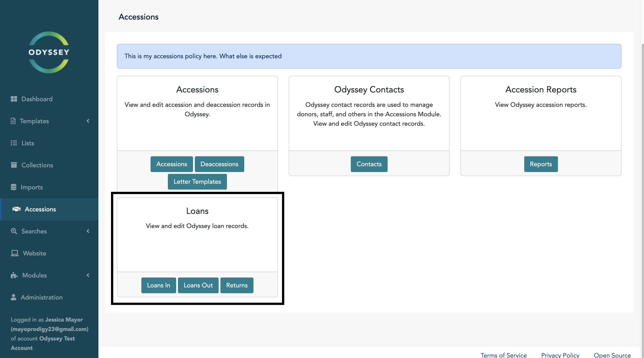Open Letter Templates
The image size is (644, 358).
click(197, 182)
